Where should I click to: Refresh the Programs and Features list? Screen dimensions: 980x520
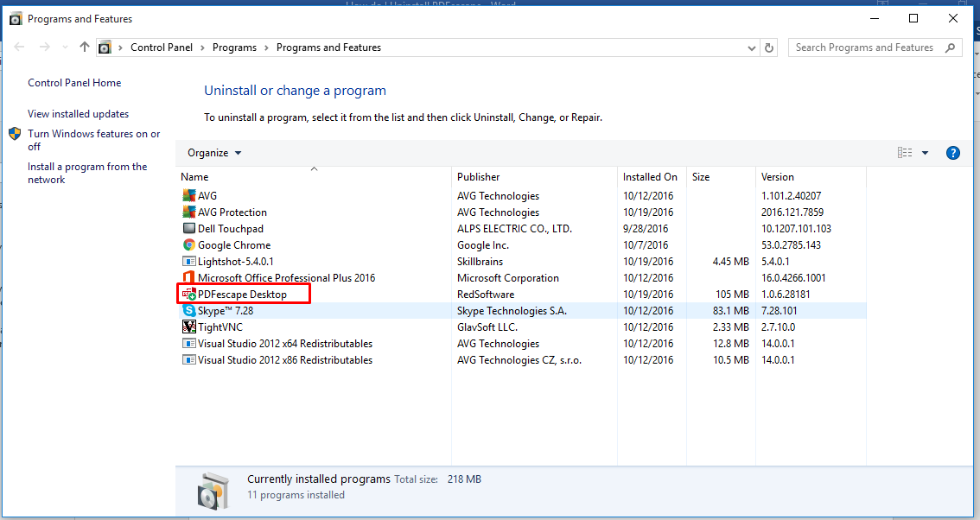click(769, 48)
